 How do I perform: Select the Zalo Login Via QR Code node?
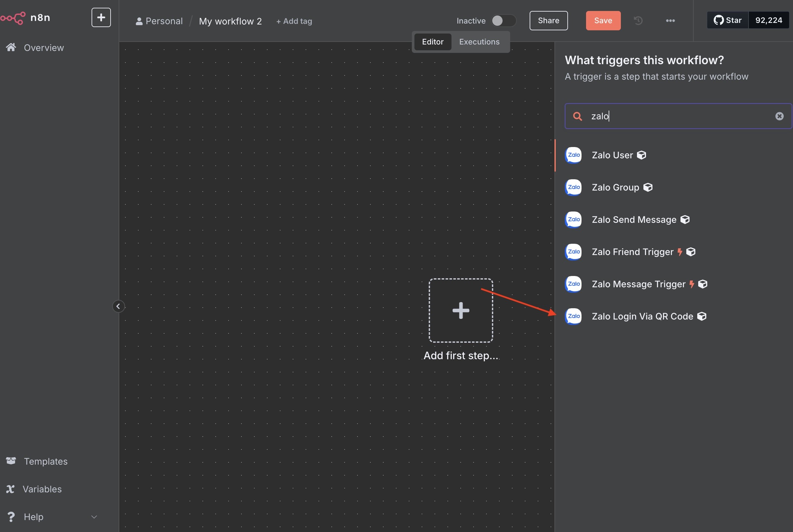pyautogui.click(x=674, y=316)
